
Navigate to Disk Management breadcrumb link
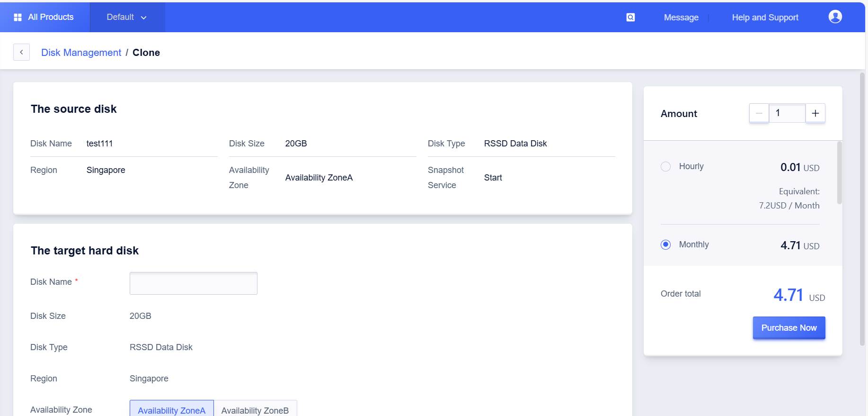81,53
